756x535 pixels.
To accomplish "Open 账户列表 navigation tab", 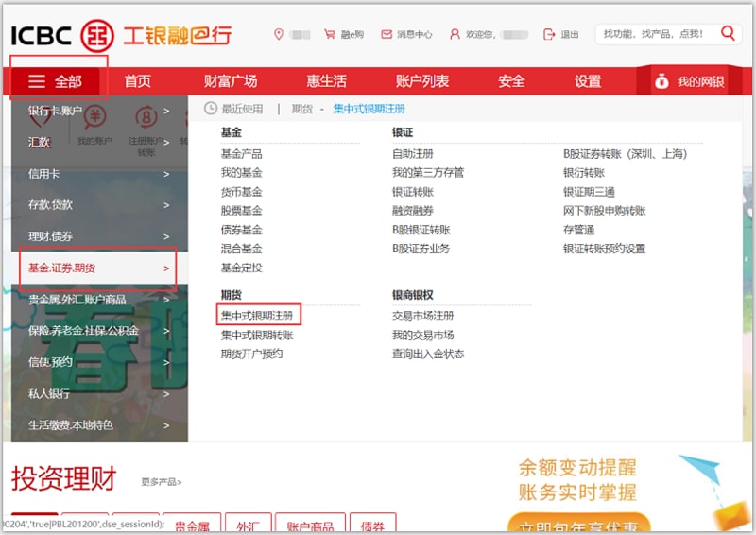I will pos(422,81).
